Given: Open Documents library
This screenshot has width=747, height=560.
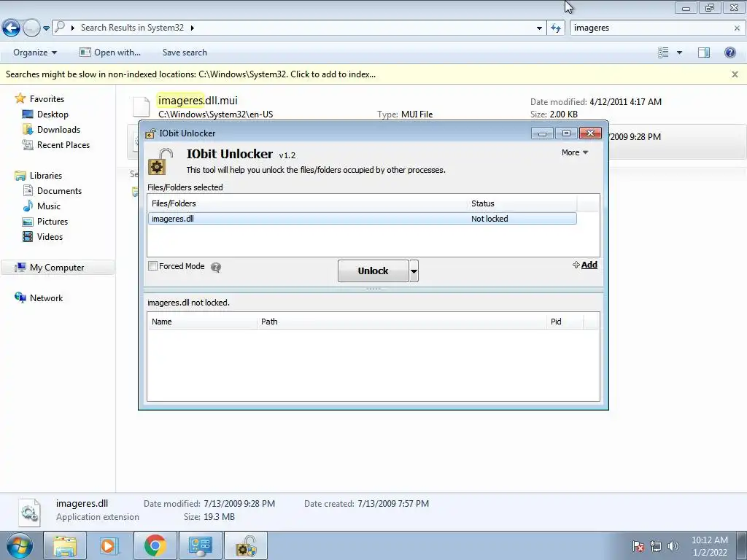Looking at the screenshot, I should pos(59,191).
